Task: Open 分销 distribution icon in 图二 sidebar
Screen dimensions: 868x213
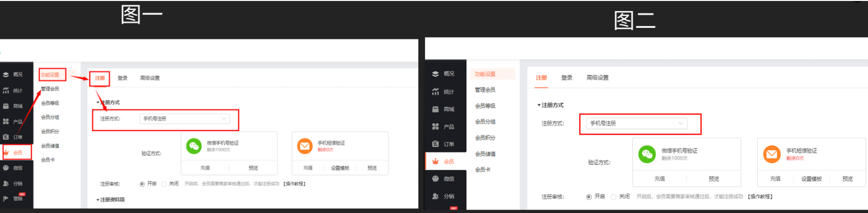Action: pyautogui.click(x=435, y=196)
